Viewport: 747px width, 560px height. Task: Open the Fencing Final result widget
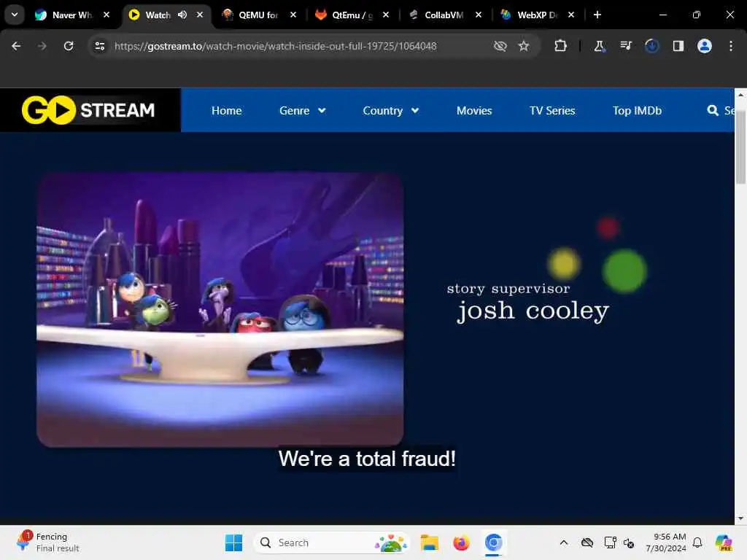pos(47,542)
